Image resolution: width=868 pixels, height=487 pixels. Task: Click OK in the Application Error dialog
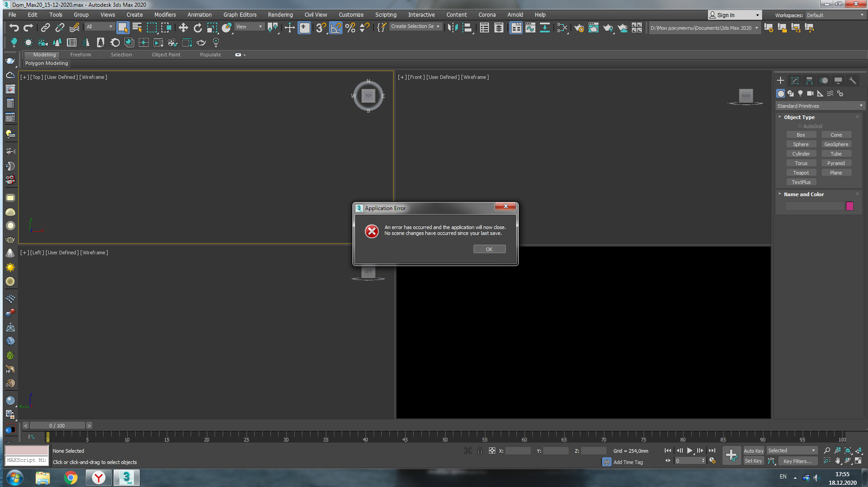pos(489,249)
